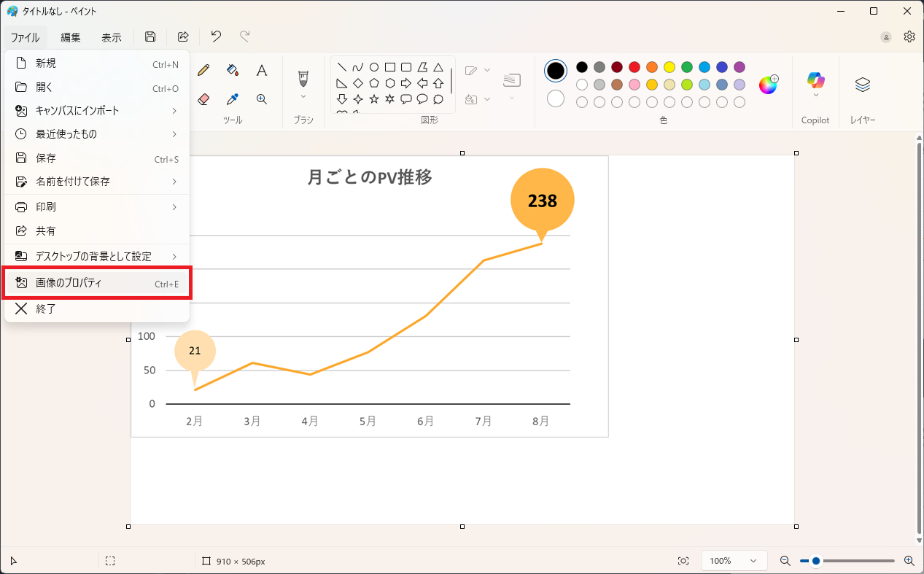This screenshot has width=924, height=574.
Task: Expand the 名前を付けて保存 submenu
Action: (x=174, y=181)
